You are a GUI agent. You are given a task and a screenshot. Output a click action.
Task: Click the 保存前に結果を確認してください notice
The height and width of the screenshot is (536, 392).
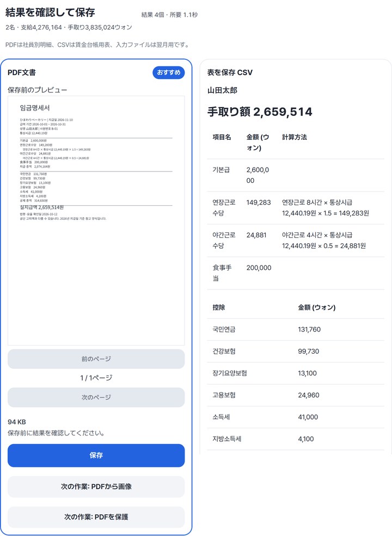point(56,433)
